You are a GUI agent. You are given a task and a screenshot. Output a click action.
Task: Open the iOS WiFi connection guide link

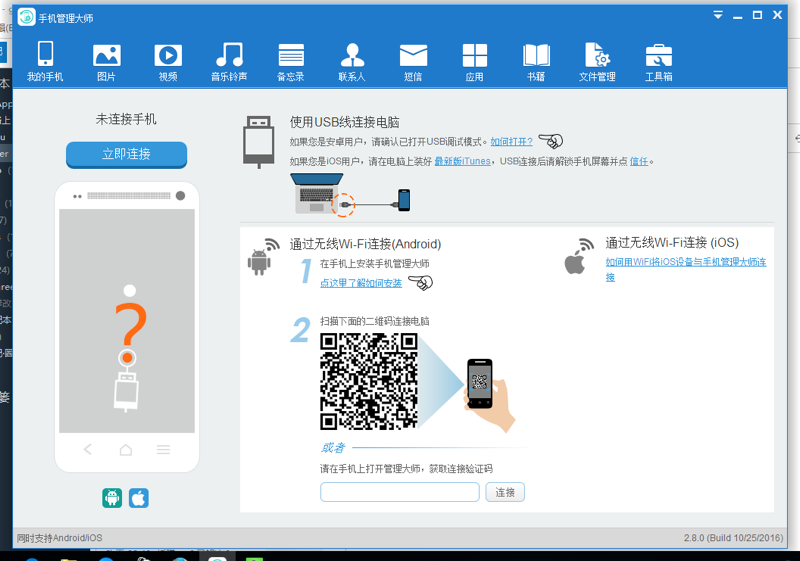point(686,269)
